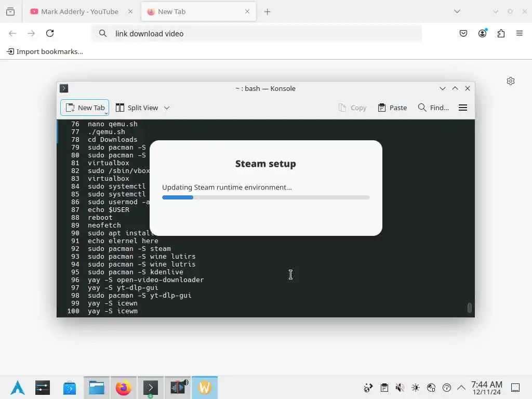
Task: Click the first system tray icon beside clipboard
Action: coord(368,388)
